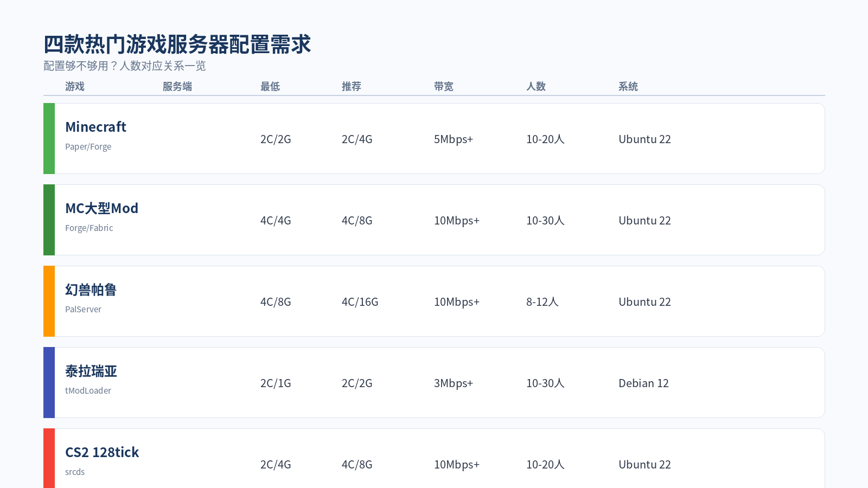868x488 pixels.
Task: Click MC大型Mod's 10Mbps+ bandwidth value
Action: point(457,221)
